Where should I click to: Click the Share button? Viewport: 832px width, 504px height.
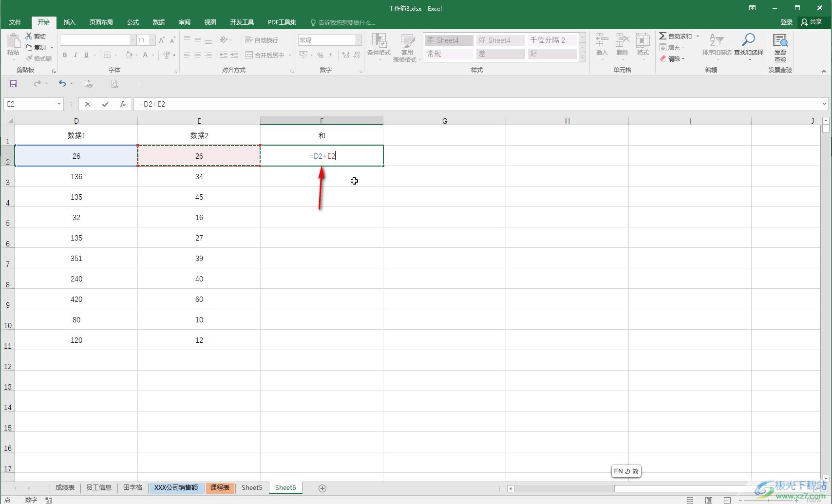pyautogui.click(x=812, y=22)
